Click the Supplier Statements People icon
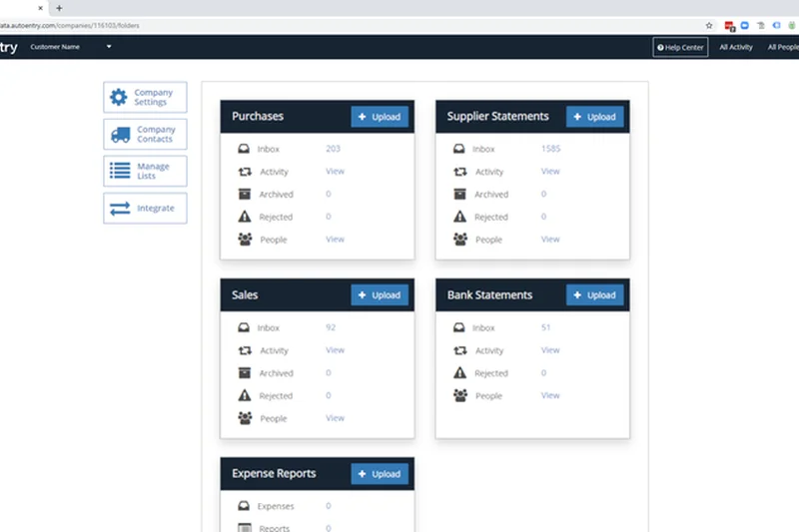The width and height of the screenshot is (799, 532). tap(460, 240)
